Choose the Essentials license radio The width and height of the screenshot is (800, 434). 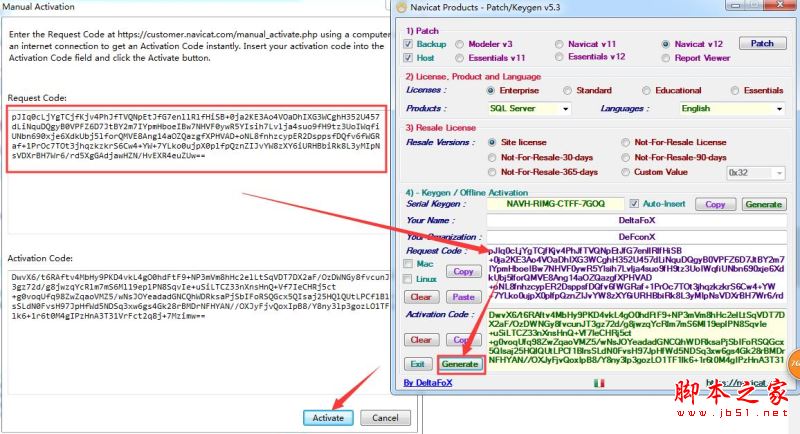[x=735, y=90]
